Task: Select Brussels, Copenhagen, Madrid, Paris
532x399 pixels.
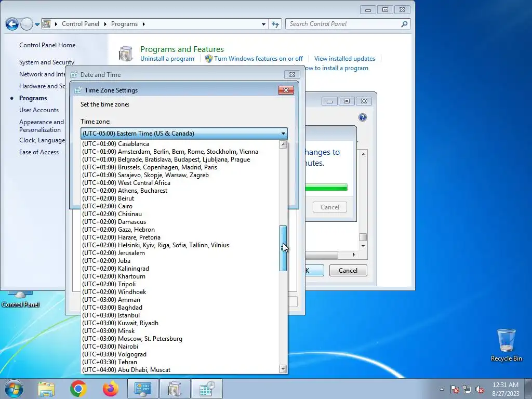Action: point(180,167)
